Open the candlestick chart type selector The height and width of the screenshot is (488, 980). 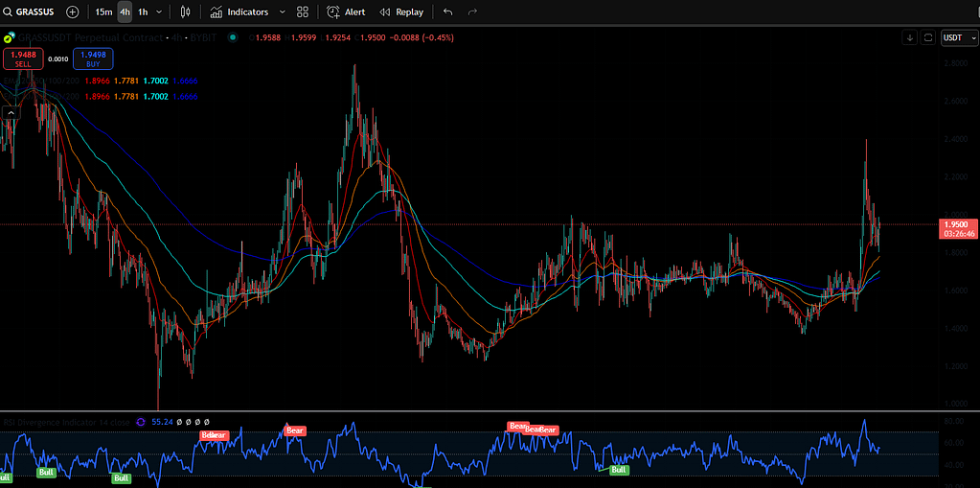pyautogui.click(x=184, y=12)
